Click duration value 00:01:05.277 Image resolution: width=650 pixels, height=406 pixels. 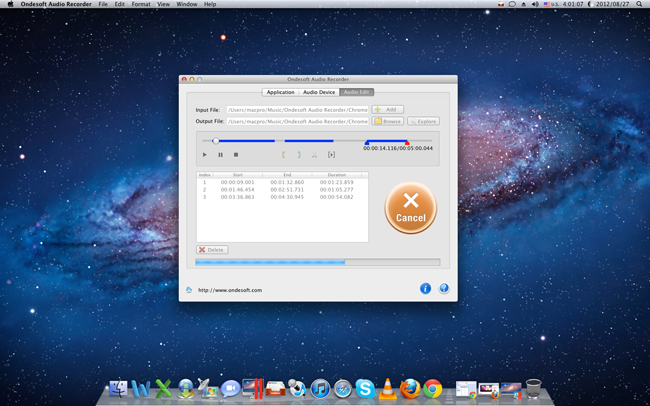[337, 190]
